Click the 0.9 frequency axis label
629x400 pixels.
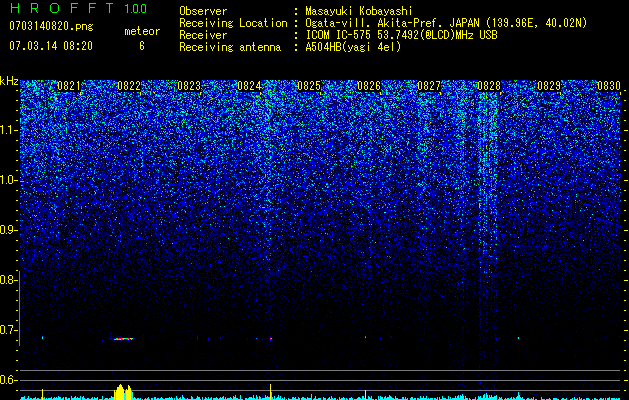8,230
